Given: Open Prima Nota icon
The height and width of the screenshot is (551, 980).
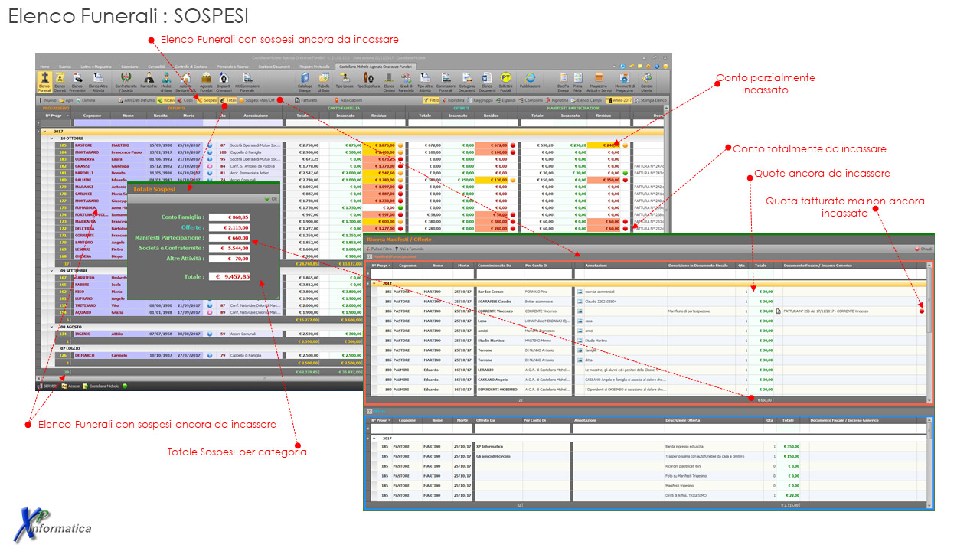Looking at the screenshot, I should 578,83.
